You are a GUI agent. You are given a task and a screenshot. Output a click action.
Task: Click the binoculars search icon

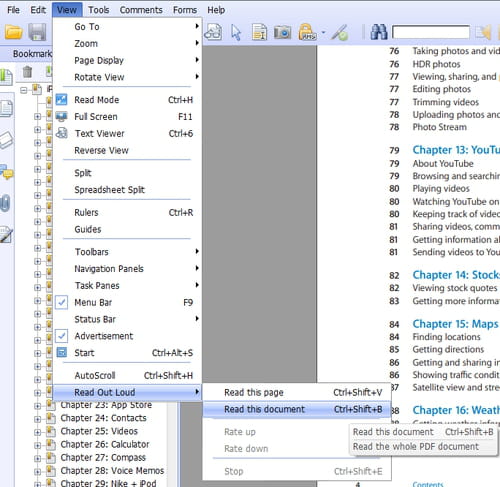point(379,33)
